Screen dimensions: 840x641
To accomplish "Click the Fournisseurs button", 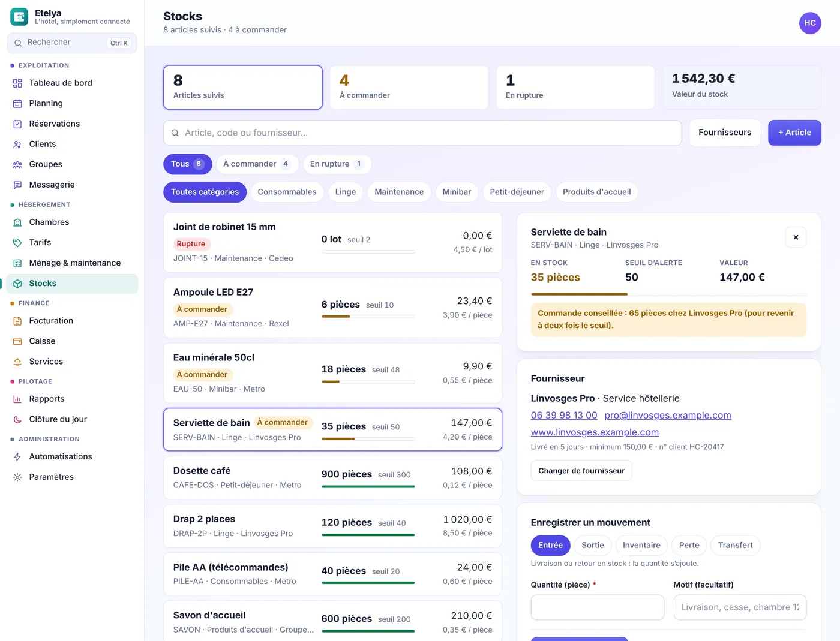I will (725, 133).
